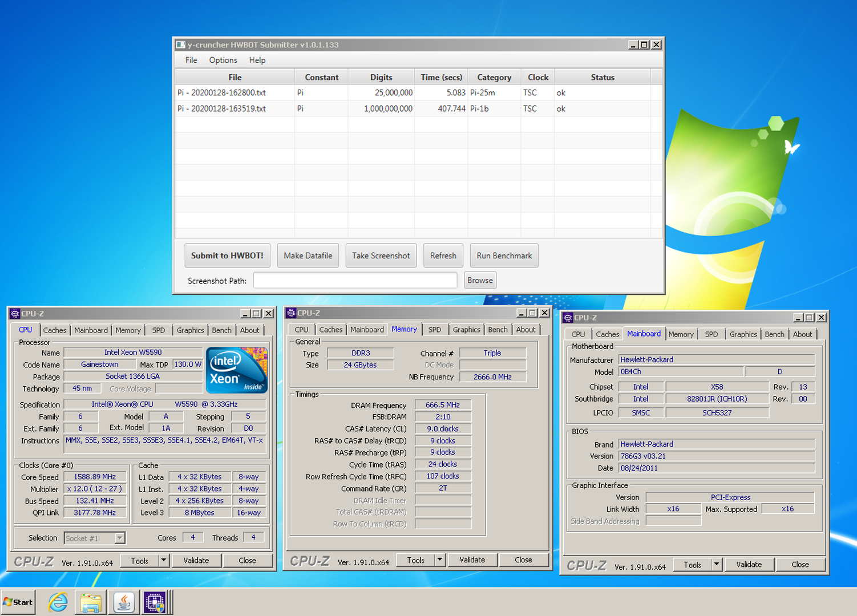The width and height of the screenshot is (857, 616).
Task: Click the Intel Xeon W5590 name field
Action: pos(133,352)
